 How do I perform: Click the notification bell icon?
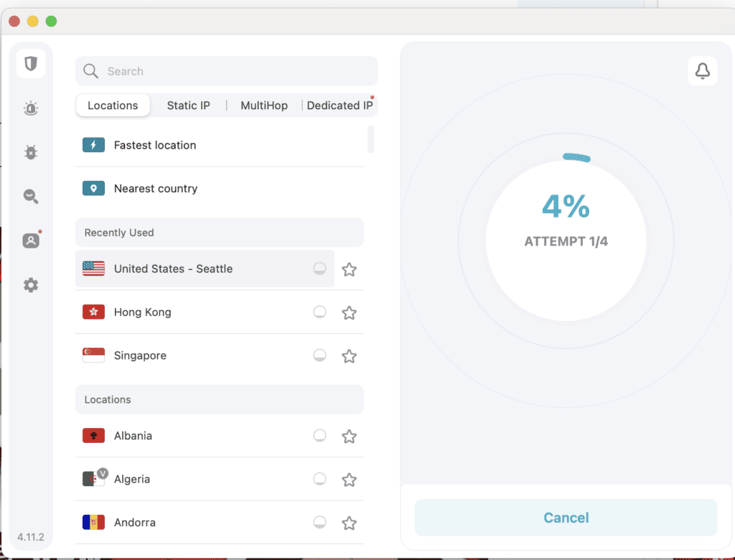[702, 71]
